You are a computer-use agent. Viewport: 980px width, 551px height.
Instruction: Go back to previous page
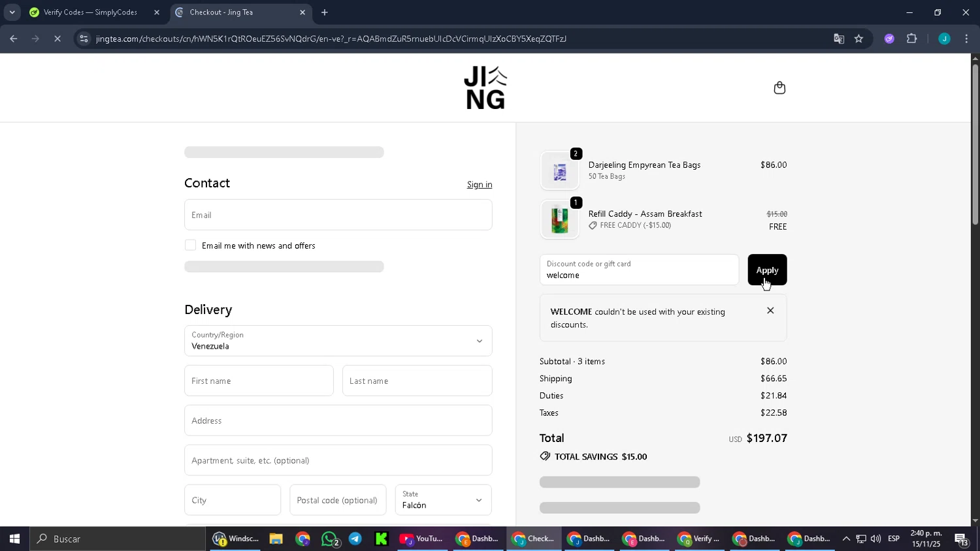tap(13, 39)
